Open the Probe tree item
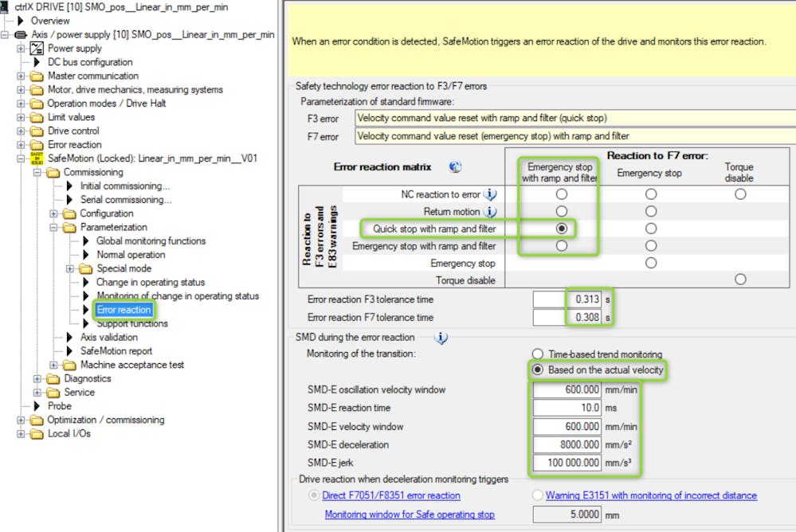This screenshot has width=796, height=532. [60, 406]
